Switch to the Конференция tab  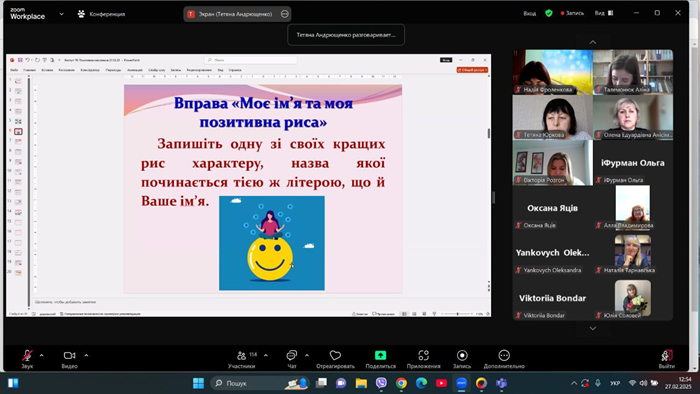101,14
